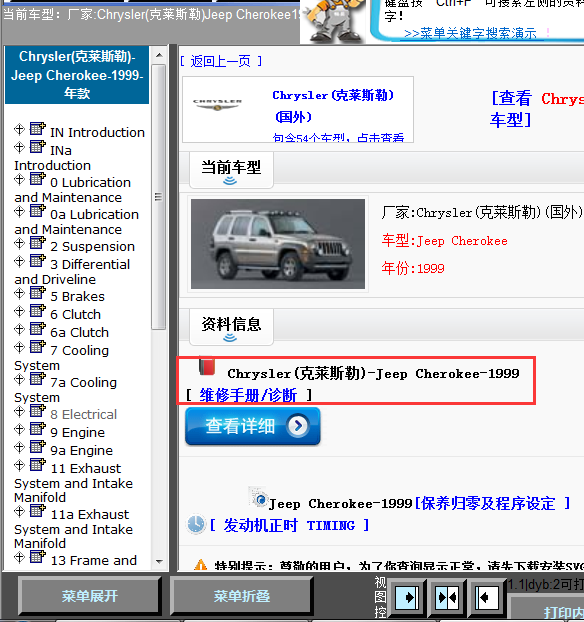This screenshot has height=622, width=584.
Task: Click the 0 Lubrication book icon
Action: 38,179
